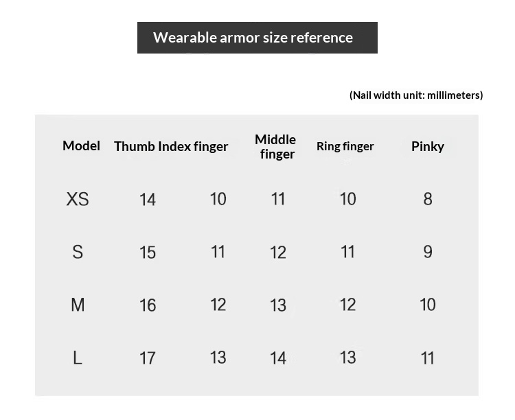This screenshot has height=420, width=515.
Task: Select the M middle finger value 13
Action: (x=278, y=305)
